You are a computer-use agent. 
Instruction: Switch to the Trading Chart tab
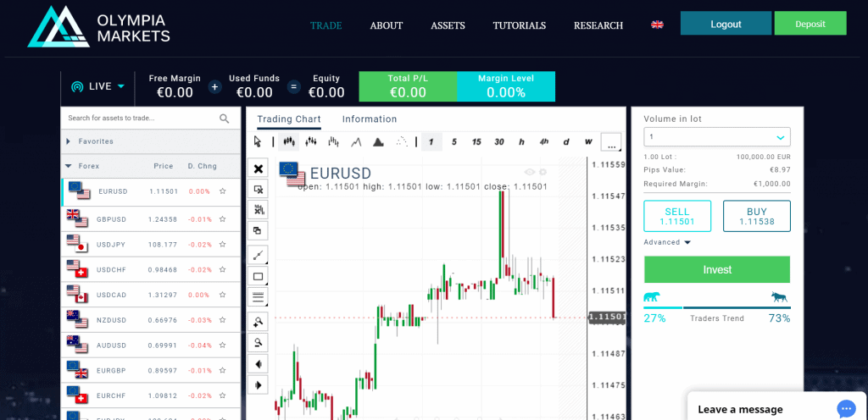point(289,119)
